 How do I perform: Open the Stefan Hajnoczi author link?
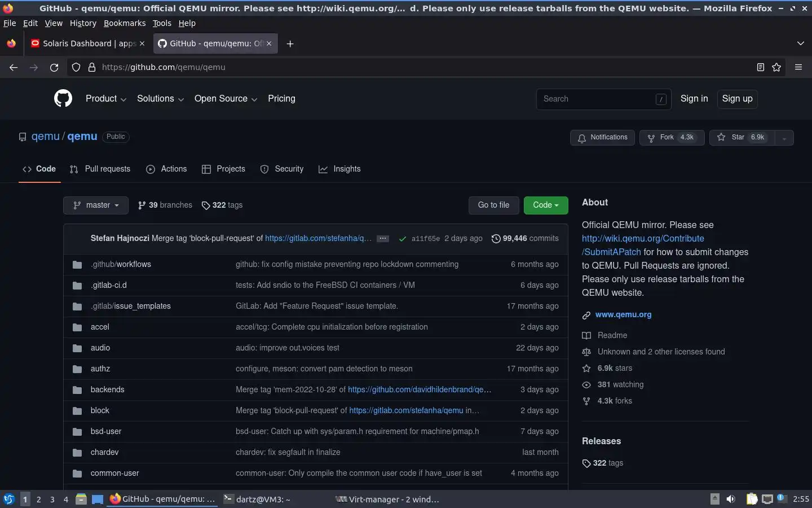click(x=120, y=238)
